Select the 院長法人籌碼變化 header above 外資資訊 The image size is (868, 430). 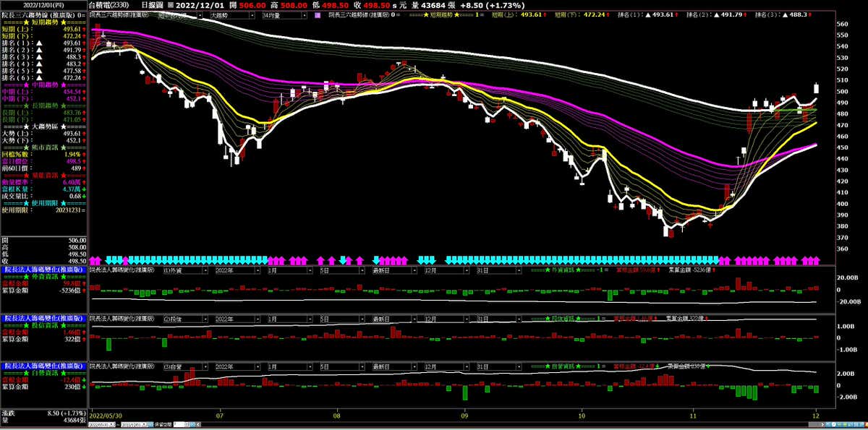[43, 268]
